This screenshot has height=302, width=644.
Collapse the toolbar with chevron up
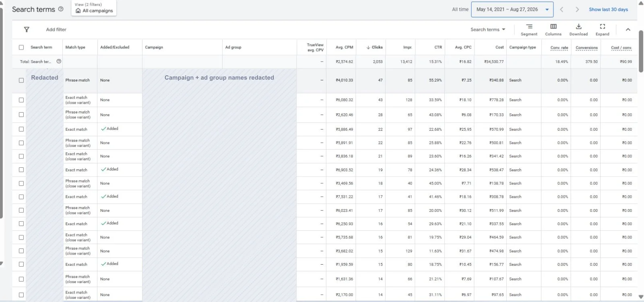(x=628, y=29)
